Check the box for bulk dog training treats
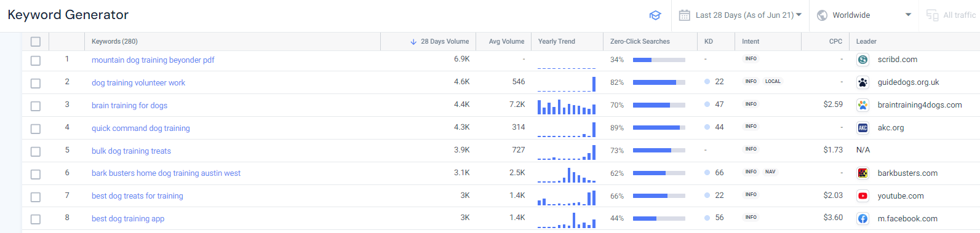980x233 pixels. pyautogui.click(x=36, y=152)
